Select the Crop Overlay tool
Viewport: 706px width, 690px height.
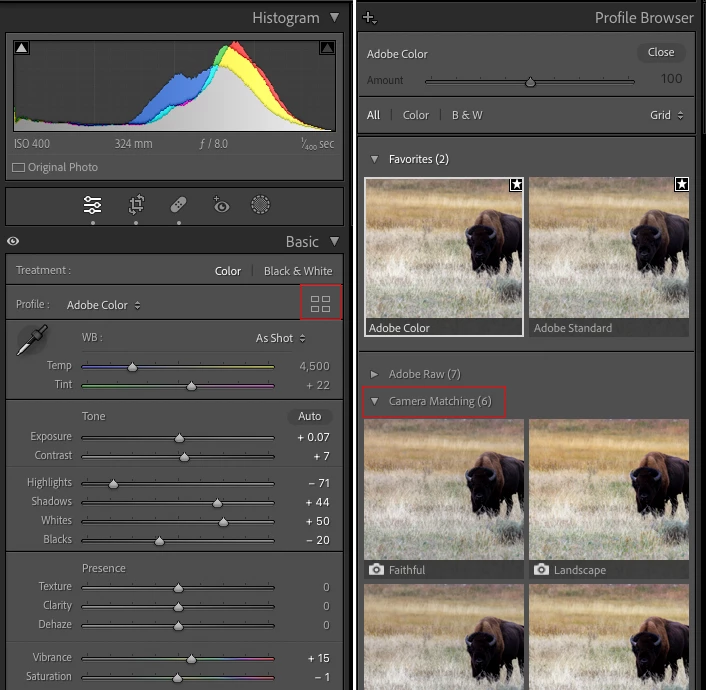tap(136, 205)
